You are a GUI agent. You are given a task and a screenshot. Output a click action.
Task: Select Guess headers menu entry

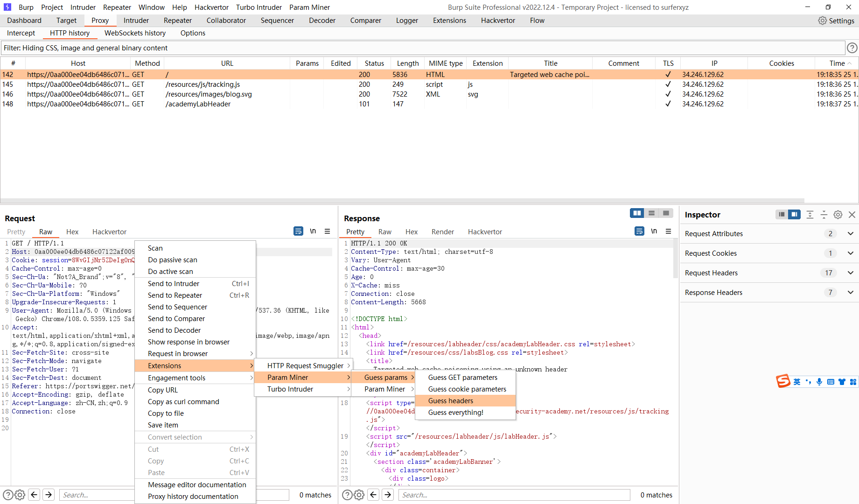point(465,401)
